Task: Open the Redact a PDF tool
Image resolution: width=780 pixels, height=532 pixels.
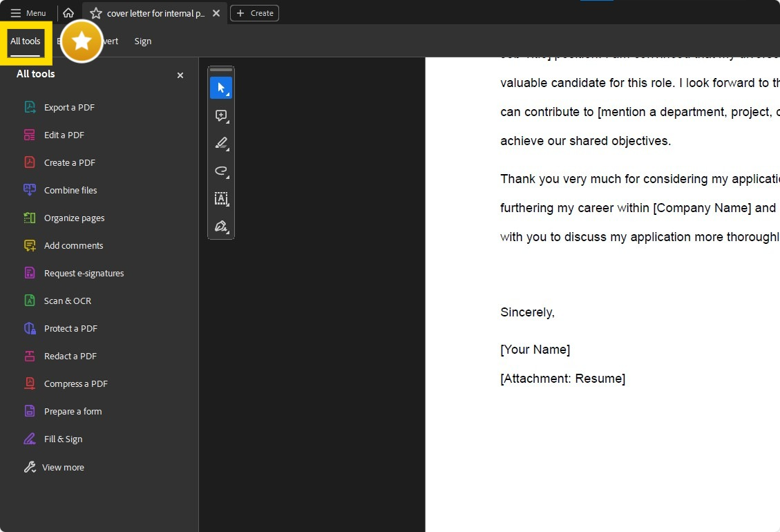Action: (x=60, y=356)
